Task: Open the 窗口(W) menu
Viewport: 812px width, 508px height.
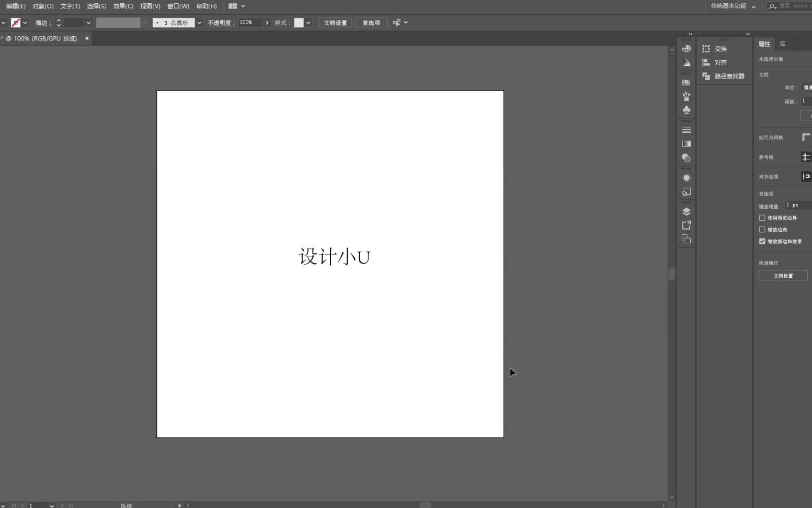Action: click(178, 6)
